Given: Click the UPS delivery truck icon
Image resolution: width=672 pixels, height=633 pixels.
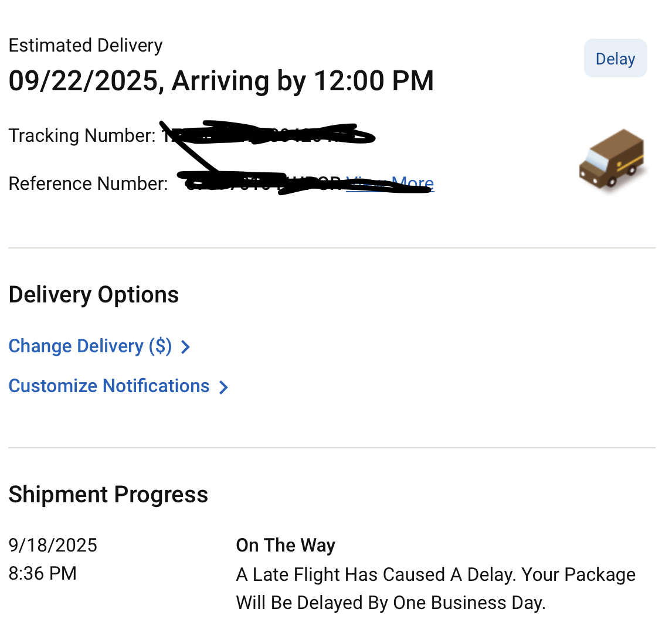Looking at the screenshot, I should tap(613, 159).
